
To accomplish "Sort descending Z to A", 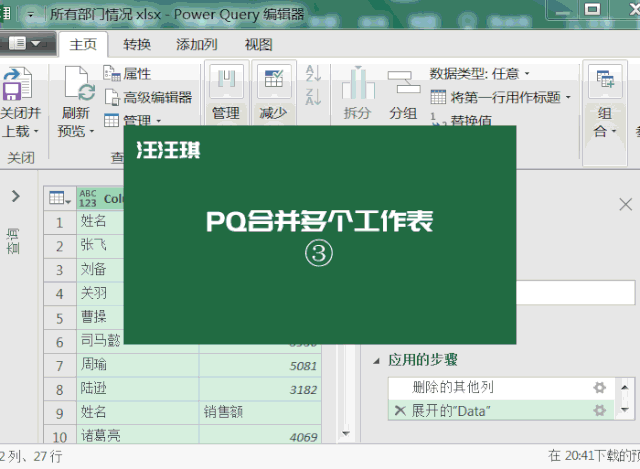I will click(313, 97).
